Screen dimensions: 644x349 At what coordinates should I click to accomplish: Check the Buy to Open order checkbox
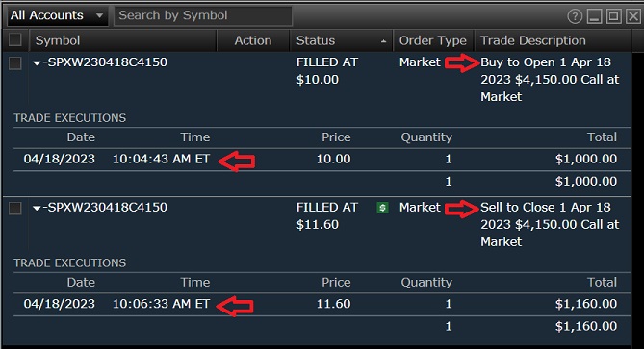pos(15,63)
